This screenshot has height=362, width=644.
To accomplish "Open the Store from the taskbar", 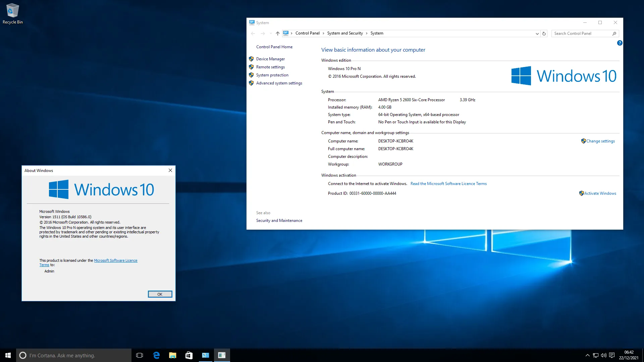I will click(x=189, y=355).
